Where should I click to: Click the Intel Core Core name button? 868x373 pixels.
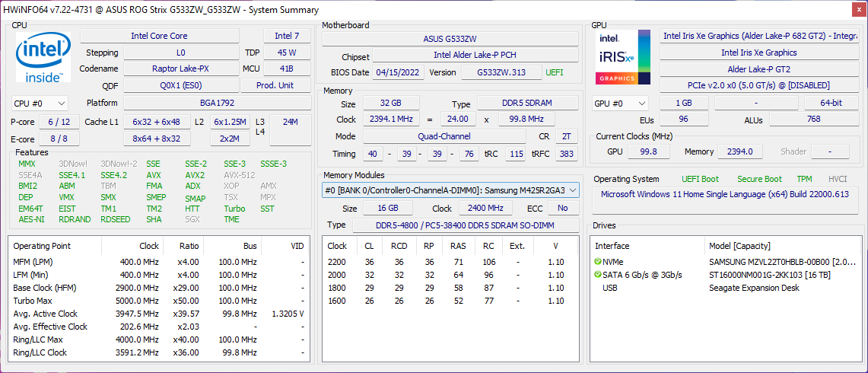tap(159, 36)
